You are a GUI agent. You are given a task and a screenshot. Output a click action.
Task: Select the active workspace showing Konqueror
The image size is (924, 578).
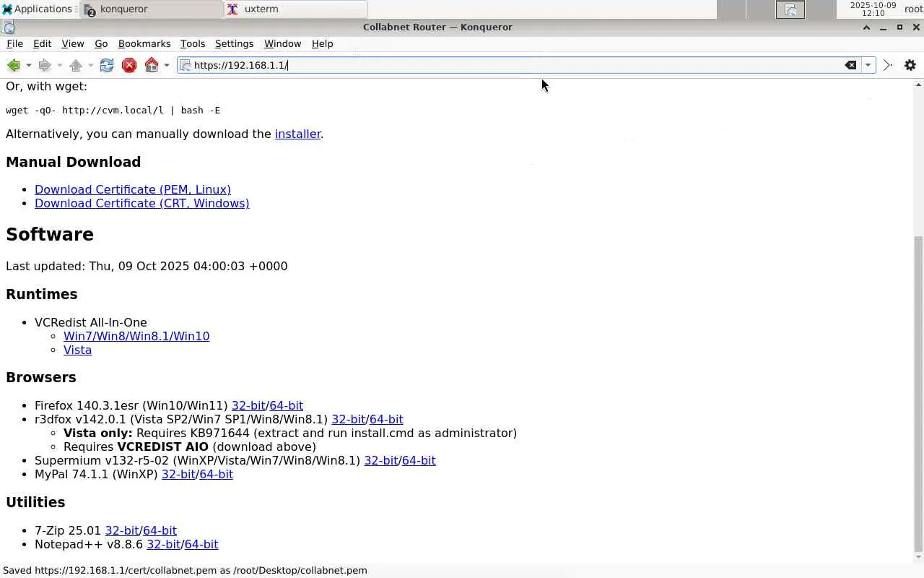pos(790,9)
